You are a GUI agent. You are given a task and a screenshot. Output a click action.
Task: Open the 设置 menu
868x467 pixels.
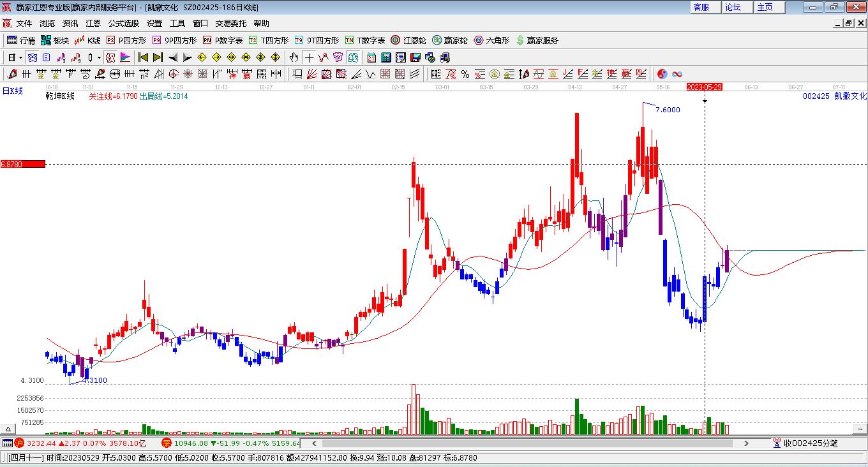point(154,23)
